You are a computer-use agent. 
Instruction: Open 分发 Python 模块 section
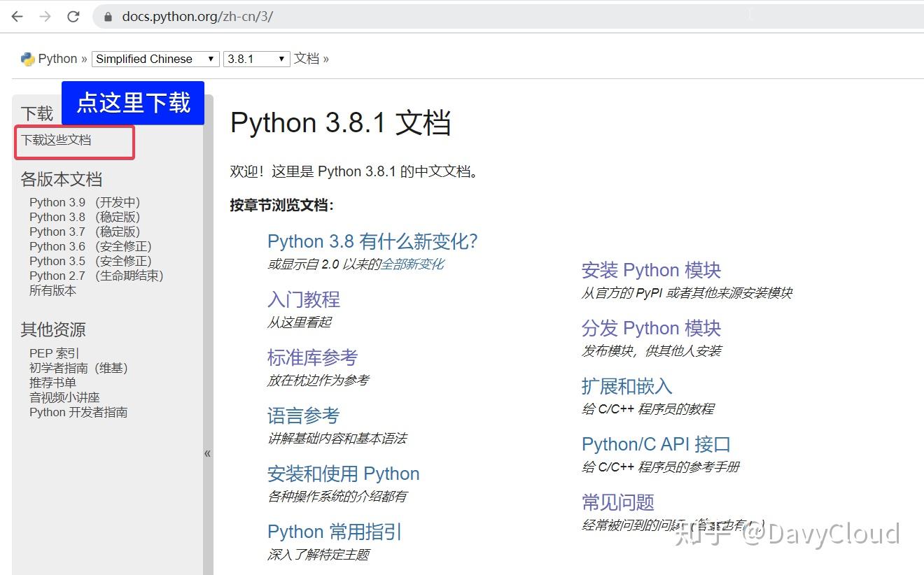coord(651,328)
